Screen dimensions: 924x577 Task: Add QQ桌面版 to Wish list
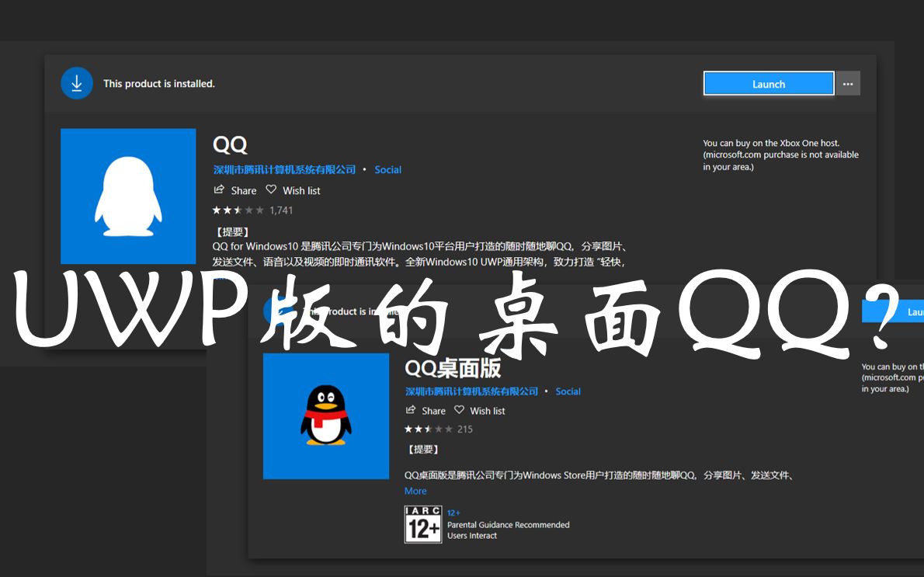[479, 411]
